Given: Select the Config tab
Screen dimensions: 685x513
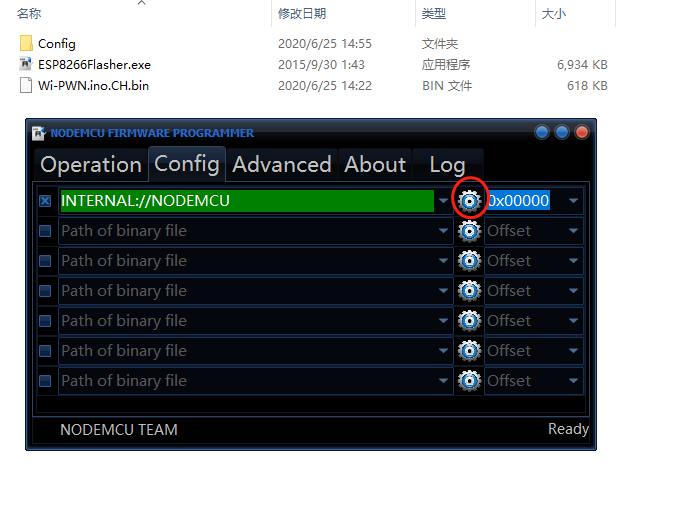Looking at the screenshot, I should (x=187, y=164).
